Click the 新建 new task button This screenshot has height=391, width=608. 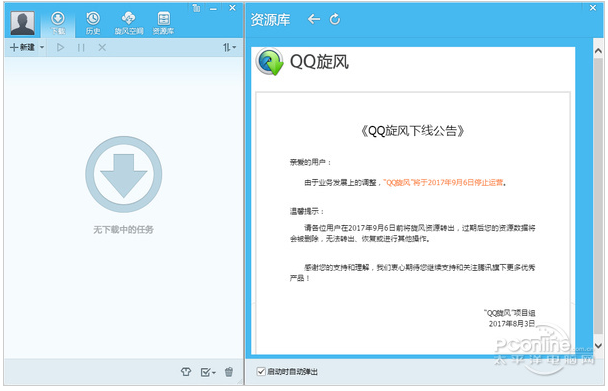[x=22, y=47]
